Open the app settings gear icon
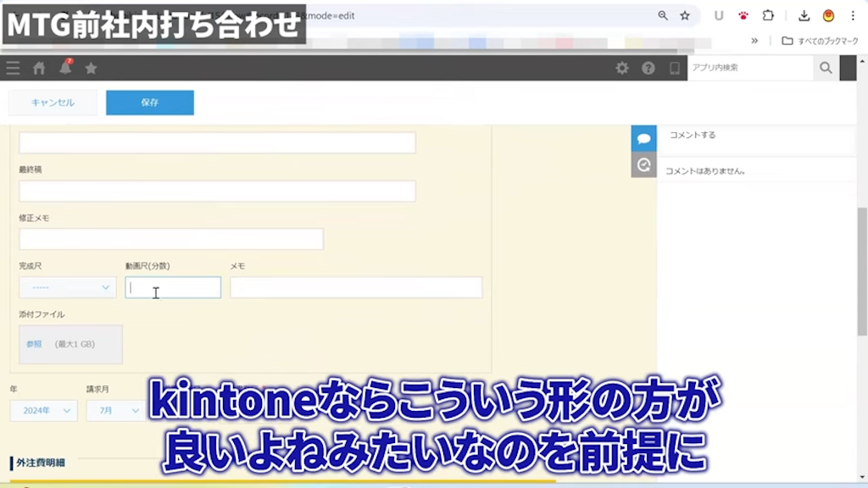 [x=622, y=68]
